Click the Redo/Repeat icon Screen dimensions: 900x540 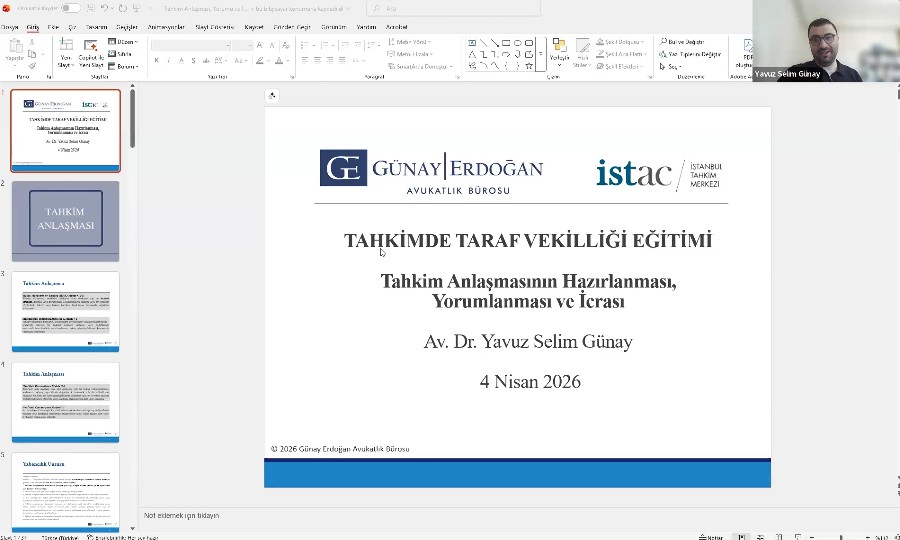[123, 8]
